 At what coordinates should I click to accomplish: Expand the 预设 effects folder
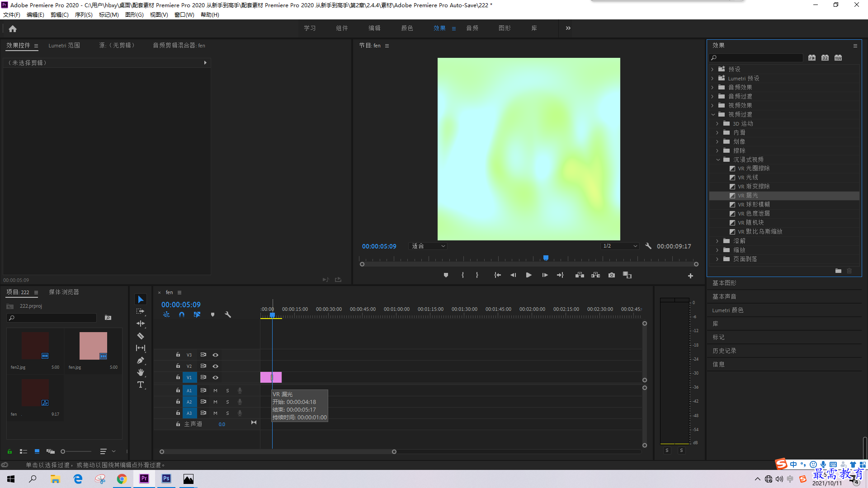click(712, 69)
